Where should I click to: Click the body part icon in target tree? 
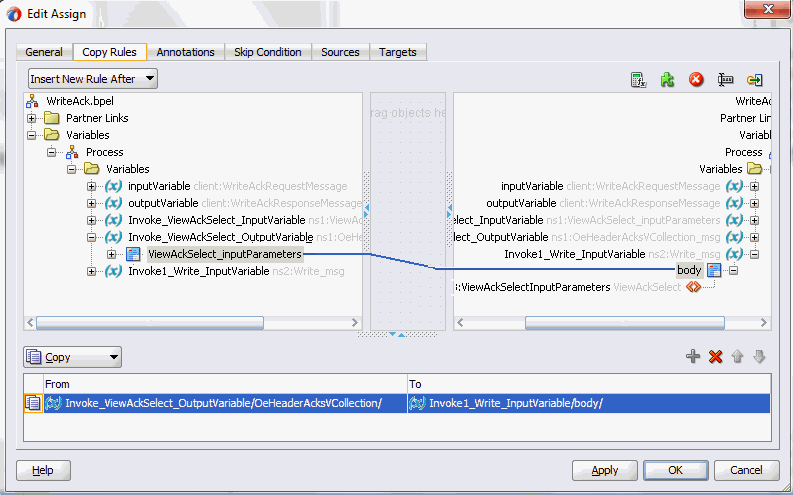tap(714, 271)
